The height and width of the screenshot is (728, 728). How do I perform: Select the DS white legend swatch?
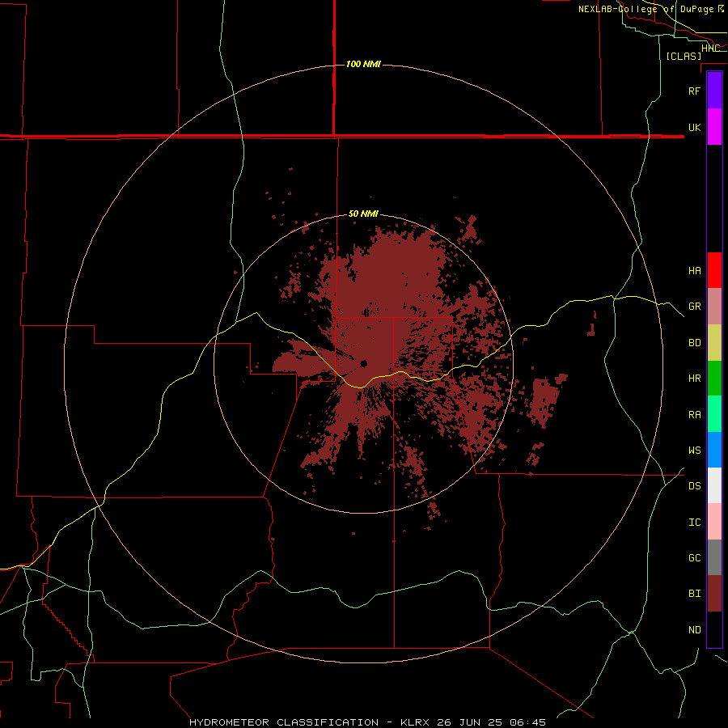click(x=714, y=485)
